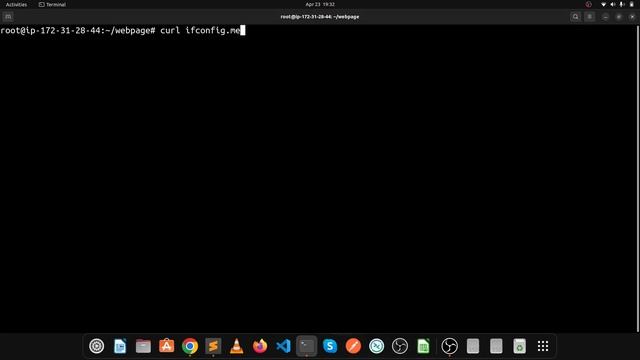Viewport: 640px width, 360px height.
Task: Launch Settings from the dock
Action: click(x=97, y=346)
